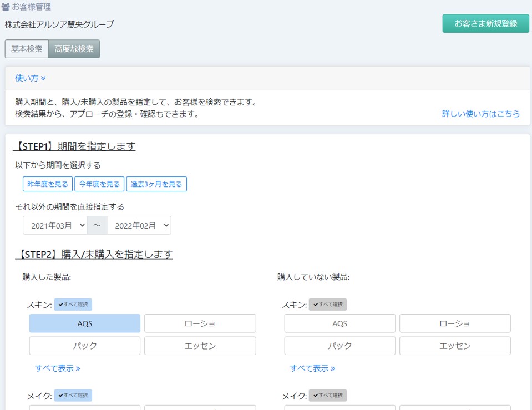The image size is (532, 410).
Task: Switch to 基本検索 tab
Action: (x=27, y=49)
